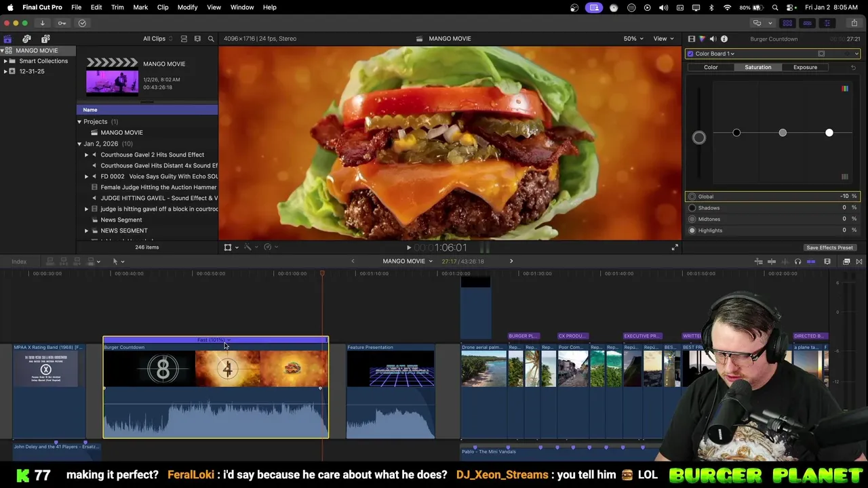The height and width of the screenshot is (488, 868).
Task: Select the MANGO MOVIE project thumbnail
Action: click(x=112, y=76)
